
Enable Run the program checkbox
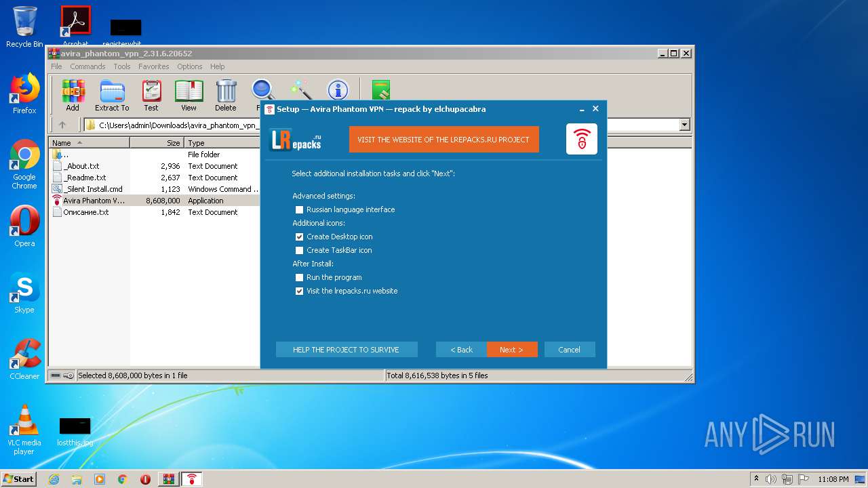(299, 277)
